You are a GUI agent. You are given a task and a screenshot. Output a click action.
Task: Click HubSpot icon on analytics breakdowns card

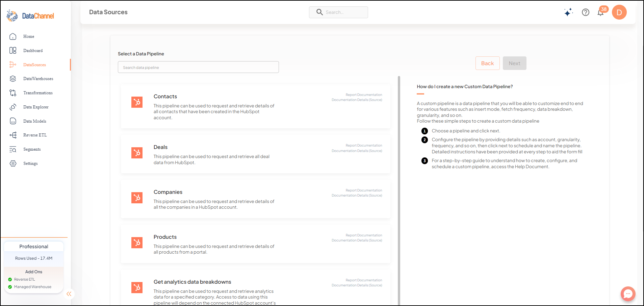pyautogui.click(x=137, y=287)
